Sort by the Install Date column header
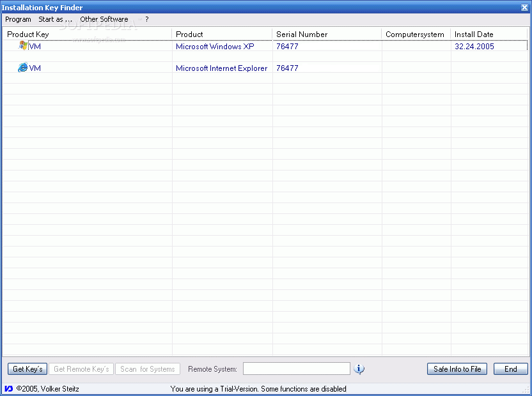The height and width of the screenshot is (396, 532). pos(489,34)
